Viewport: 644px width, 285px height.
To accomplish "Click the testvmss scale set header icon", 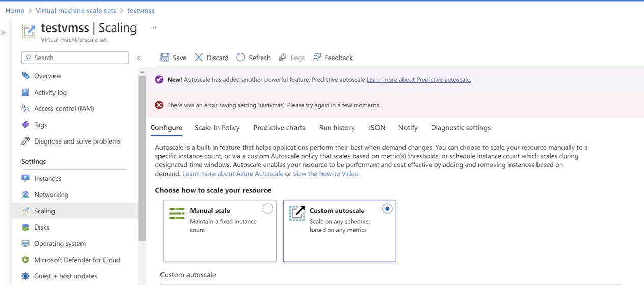I will [29, 31].
